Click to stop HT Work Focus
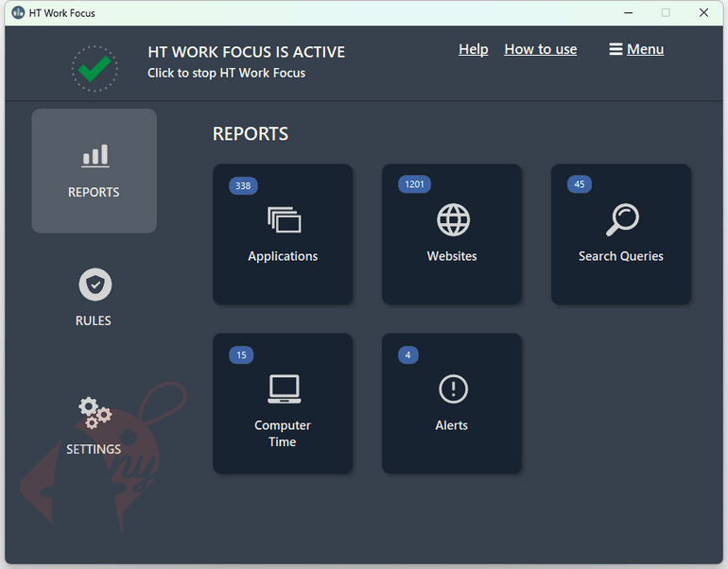The height and width of the screenshot is (569, 728). tap(226, 73)
